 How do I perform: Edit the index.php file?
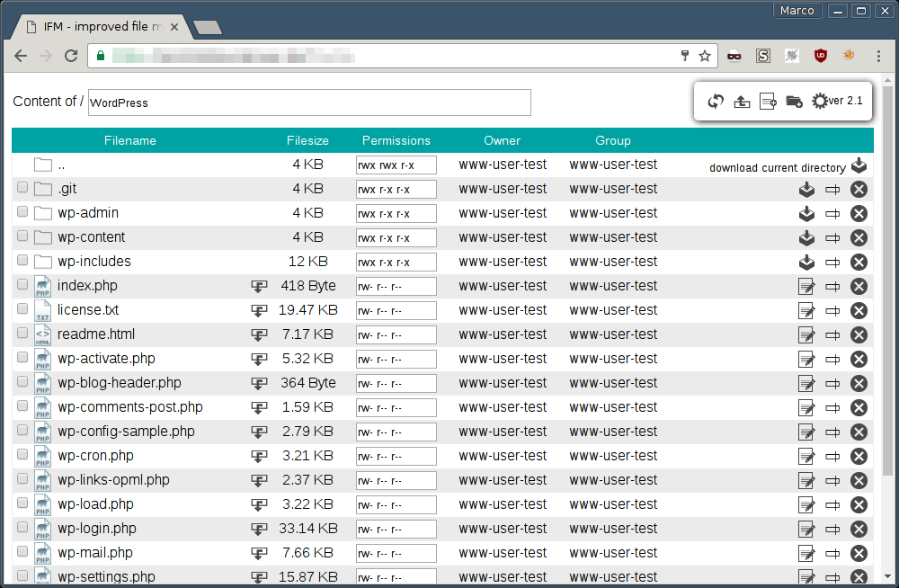806,286
